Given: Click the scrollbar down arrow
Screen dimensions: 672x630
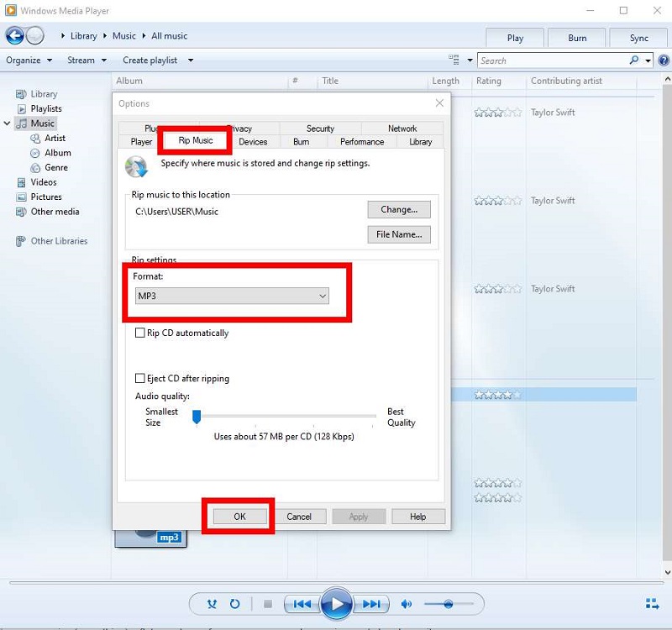Looking at the screenshot, I should click(667, 572).
